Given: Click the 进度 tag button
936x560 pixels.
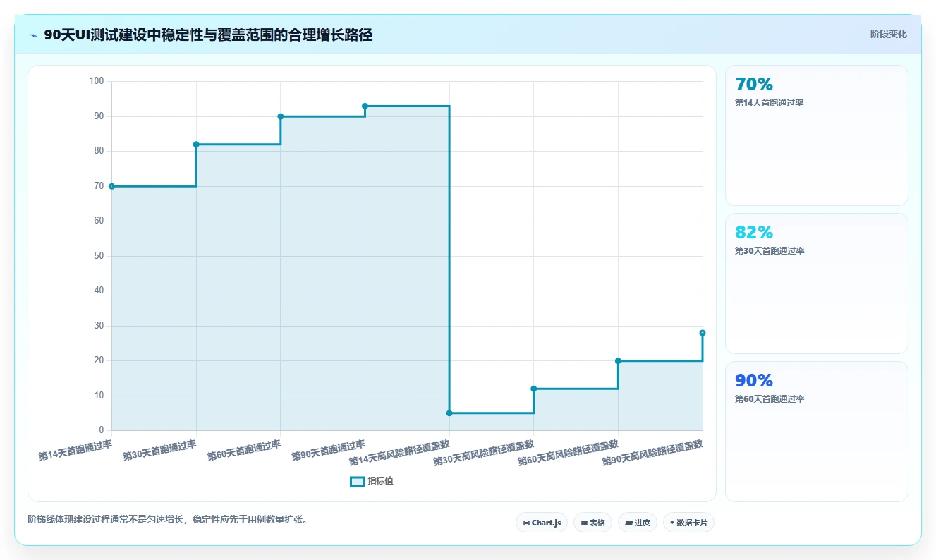Looking at the screenshot, I should tap(638, 523).
